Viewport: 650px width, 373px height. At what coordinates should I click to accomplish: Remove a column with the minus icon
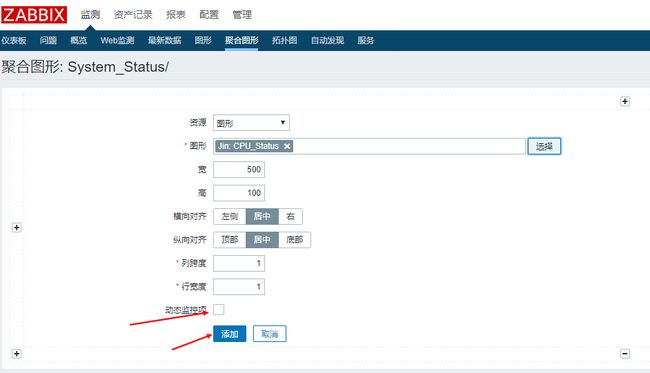pyautogui.click(x=625, y=354)
